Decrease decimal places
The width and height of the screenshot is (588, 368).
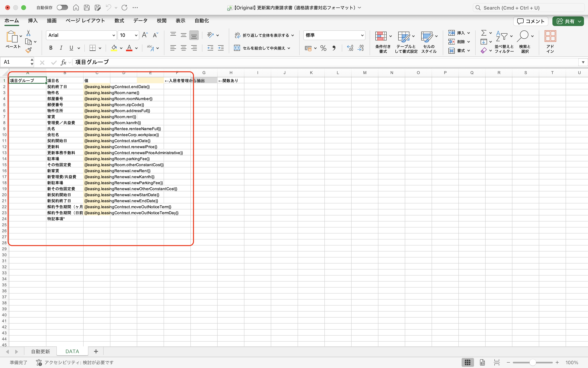pos(360,48)
